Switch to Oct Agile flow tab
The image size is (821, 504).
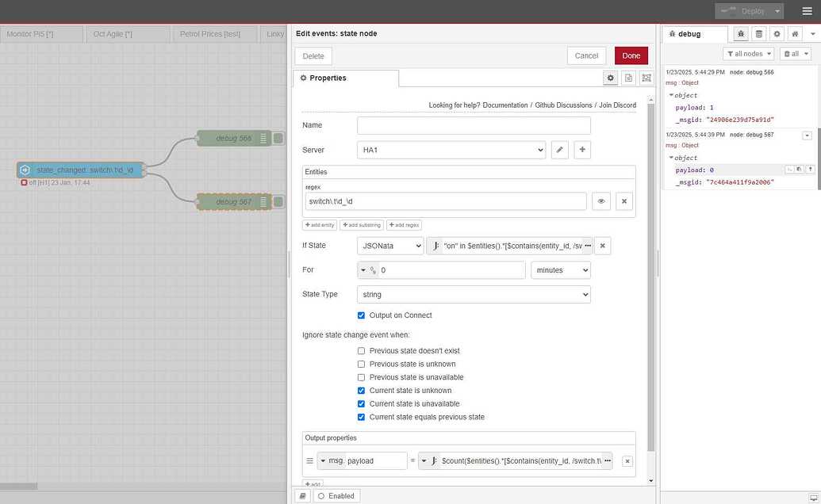coord(129,34)
